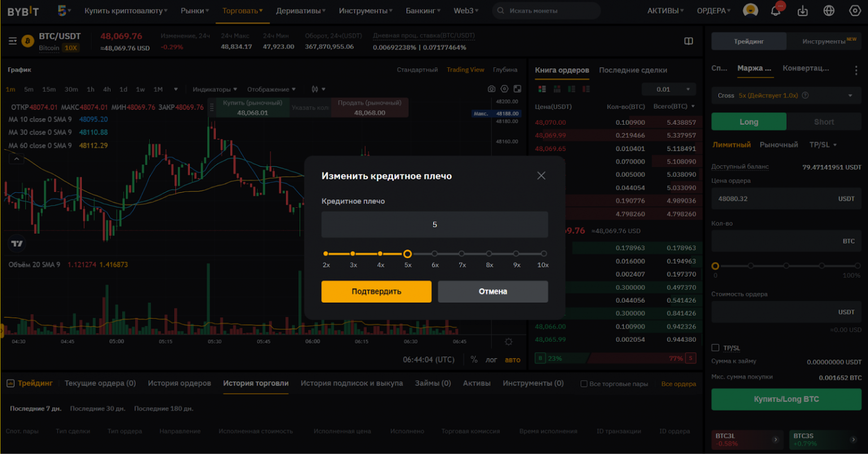Click the page layout switch icon
This screenshot has width=868, height=454.
688,41
